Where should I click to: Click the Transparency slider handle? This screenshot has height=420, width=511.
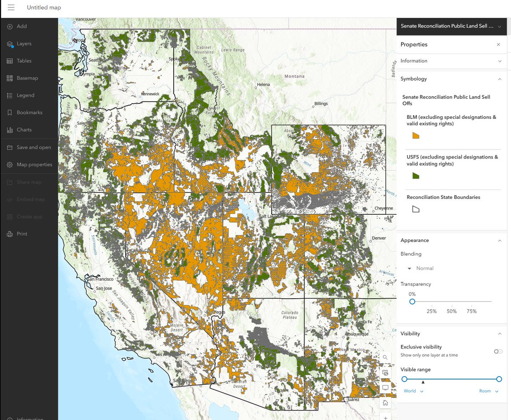click(412, 302)
